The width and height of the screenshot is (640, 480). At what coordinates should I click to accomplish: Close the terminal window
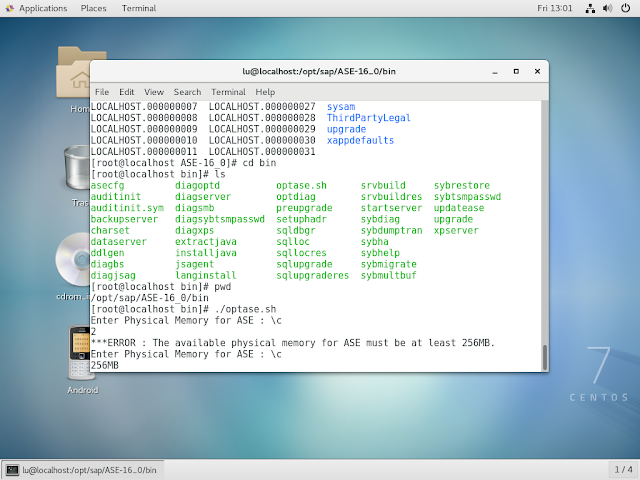coord(538,71)
